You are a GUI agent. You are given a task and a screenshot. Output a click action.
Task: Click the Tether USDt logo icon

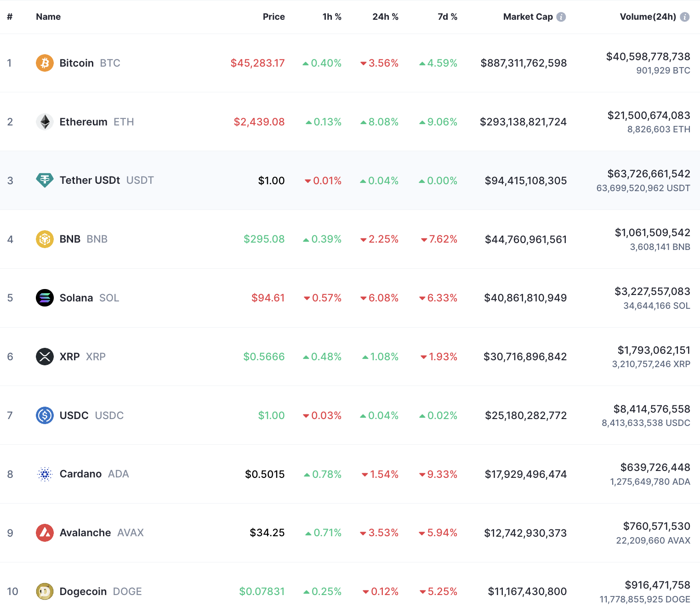[45, 180]
